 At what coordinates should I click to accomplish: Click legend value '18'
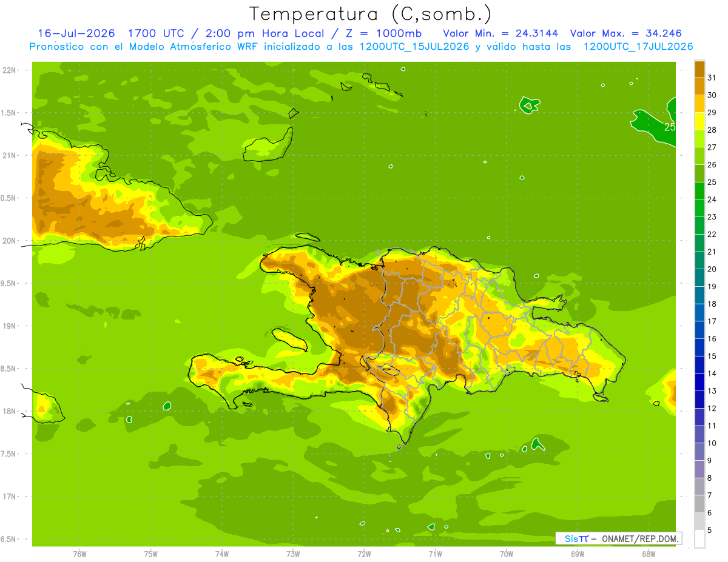click(x=712, y=304)
